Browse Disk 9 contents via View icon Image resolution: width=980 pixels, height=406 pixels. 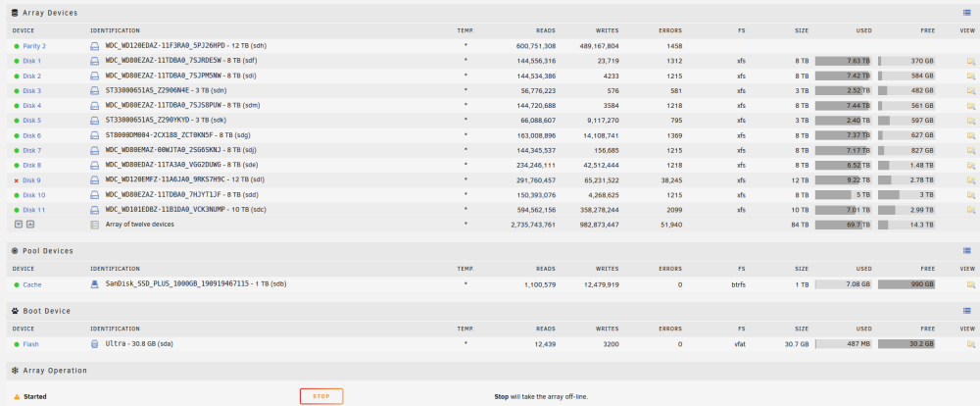click(x=970, y=180)
